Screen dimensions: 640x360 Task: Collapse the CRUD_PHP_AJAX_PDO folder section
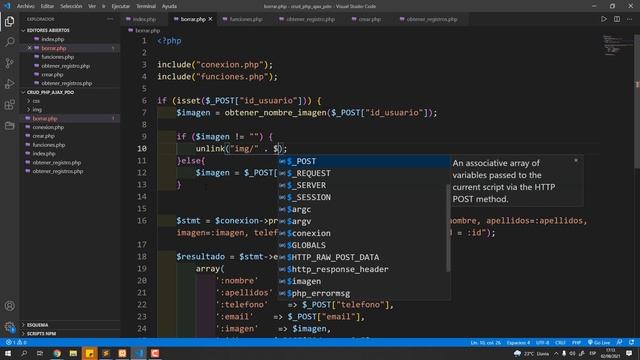50,92
